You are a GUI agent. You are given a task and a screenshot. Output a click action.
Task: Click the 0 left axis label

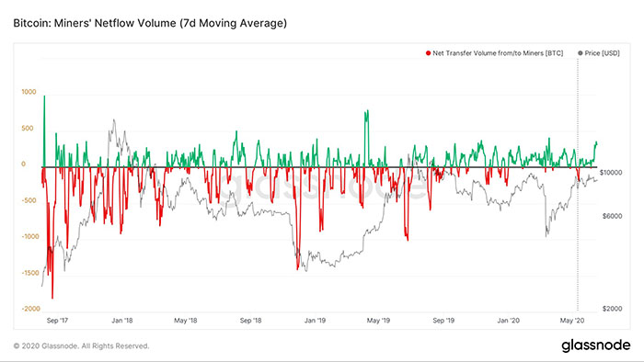[x=23, y=164]
